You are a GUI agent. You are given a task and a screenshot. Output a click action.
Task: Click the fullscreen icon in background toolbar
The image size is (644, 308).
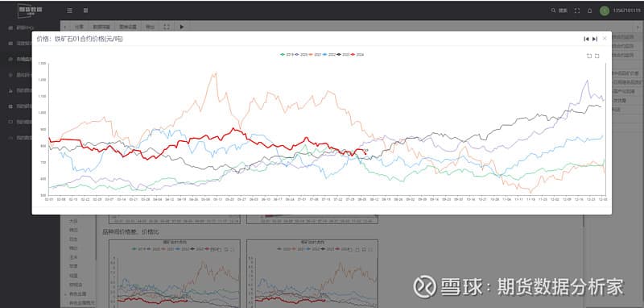point(167,27)
